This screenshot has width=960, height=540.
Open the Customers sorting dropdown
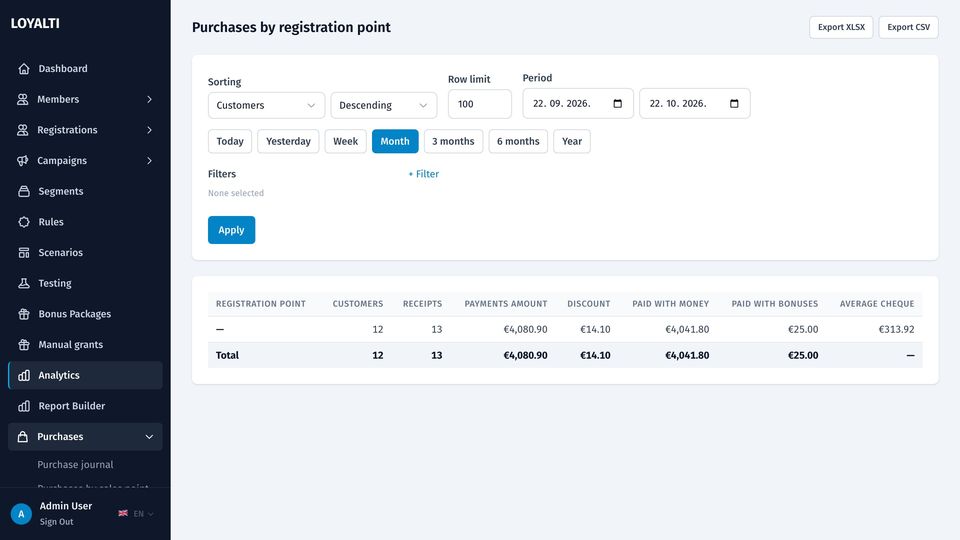[x=266, y=105]
